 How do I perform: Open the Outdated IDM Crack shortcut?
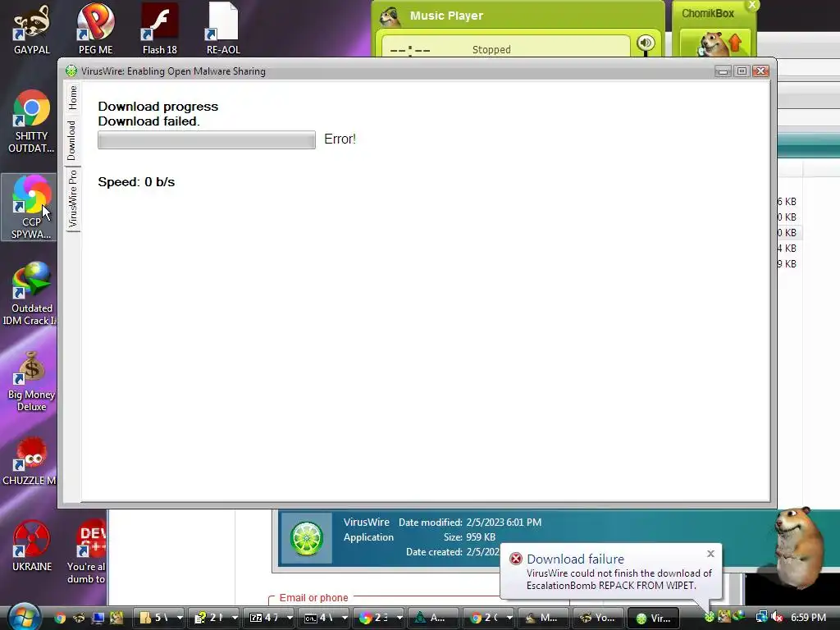(x=31, y=294)
